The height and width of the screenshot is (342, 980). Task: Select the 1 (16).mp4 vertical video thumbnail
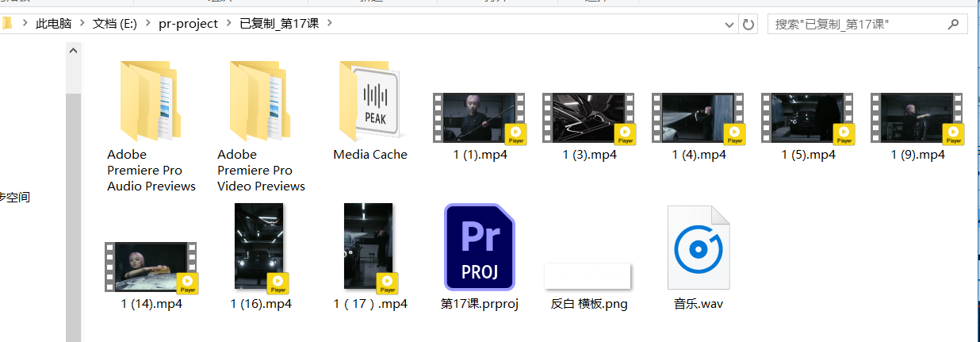tap(261, 247)
